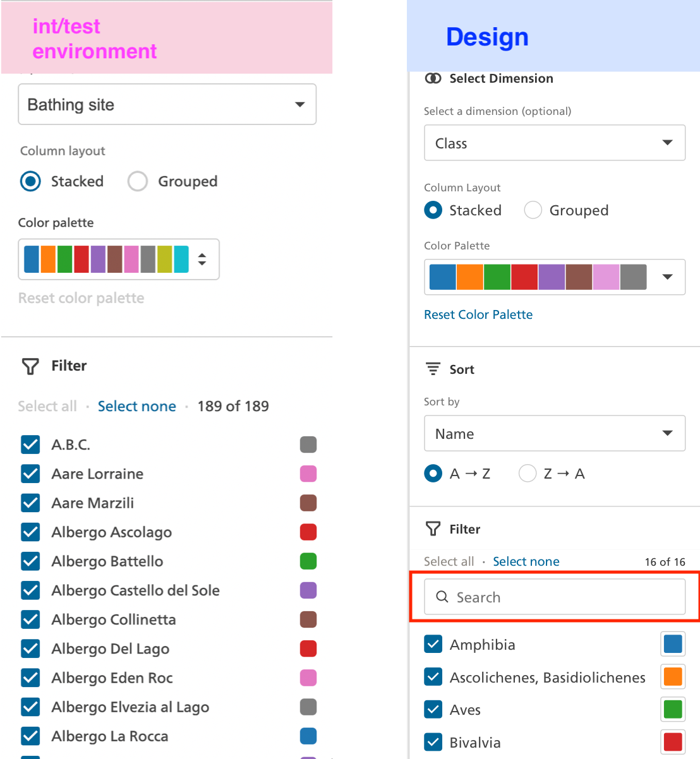The height and width of the screenshot is (759, 700).
Task: Click the Amphibia blue color swatch
Action: tap(673, 644)
